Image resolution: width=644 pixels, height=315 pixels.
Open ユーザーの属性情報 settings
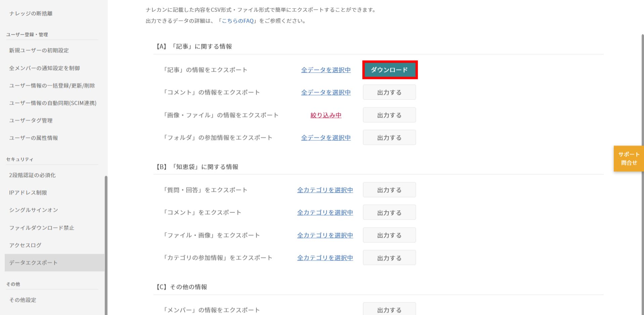(34, 138)
